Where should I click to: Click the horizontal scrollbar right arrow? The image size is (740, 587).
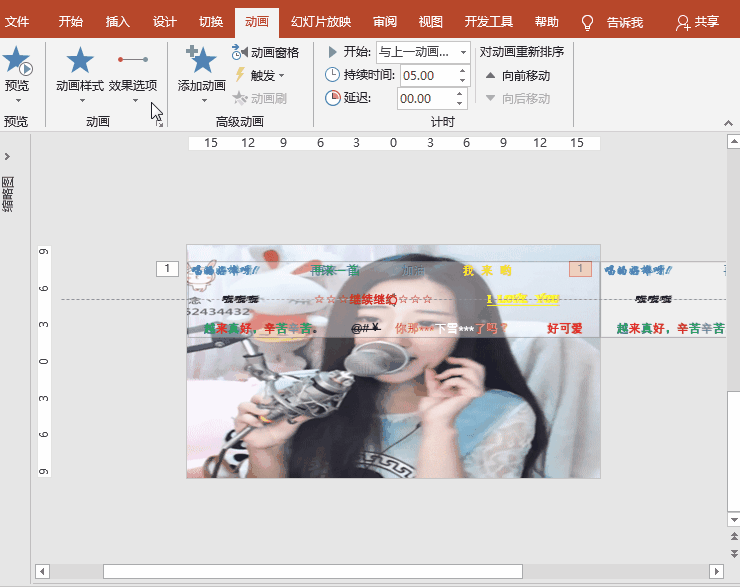point(716,571)
